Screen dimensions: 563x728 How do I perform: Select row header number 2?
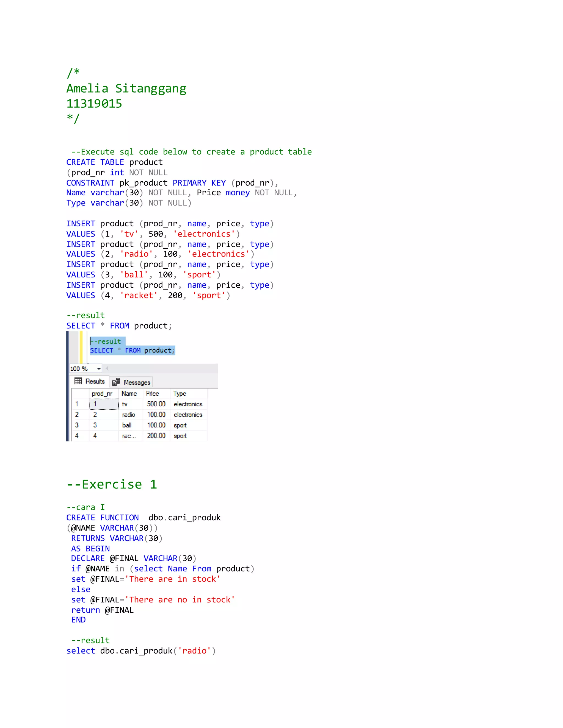tap(77, 415)
